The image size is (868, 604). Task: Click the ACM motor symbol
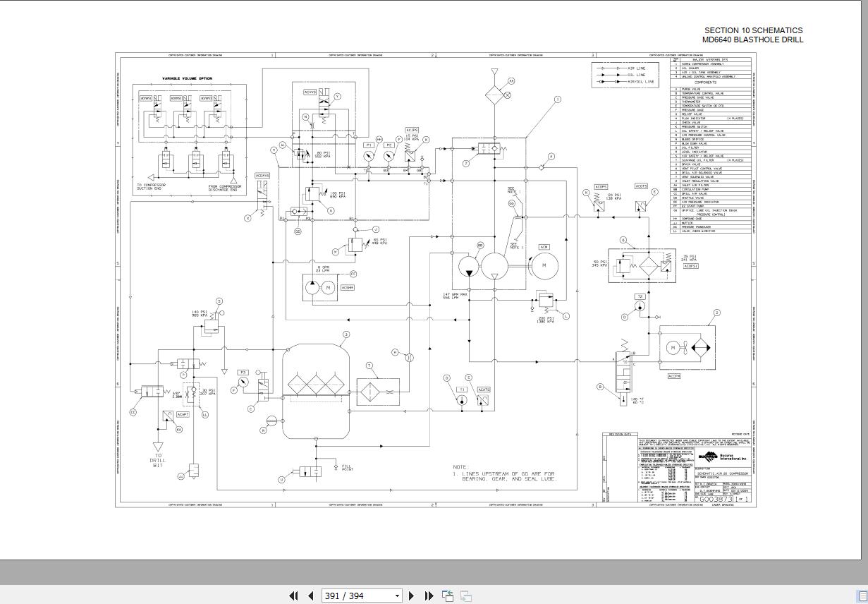(544, 265)
